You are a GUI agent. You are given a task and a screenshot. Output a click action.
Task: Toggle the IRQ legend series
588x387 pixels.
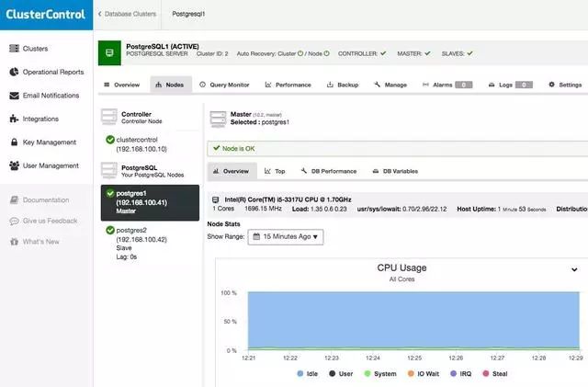click(460, 373)
